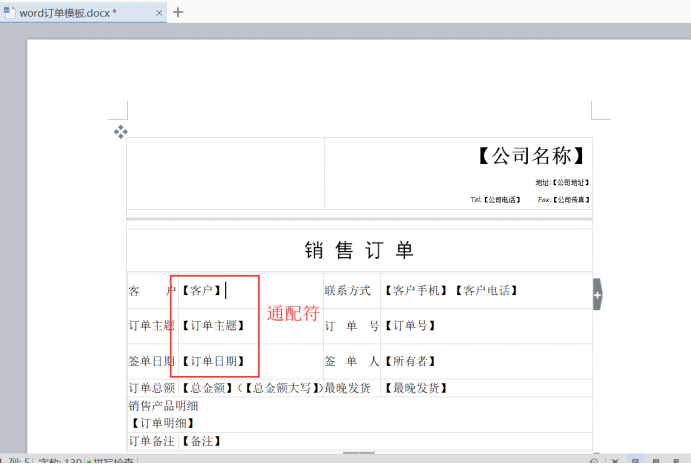Click the 【客户手机】 placeholder
The width and height of the screenshot is (691, 464).
coord(416,290)
